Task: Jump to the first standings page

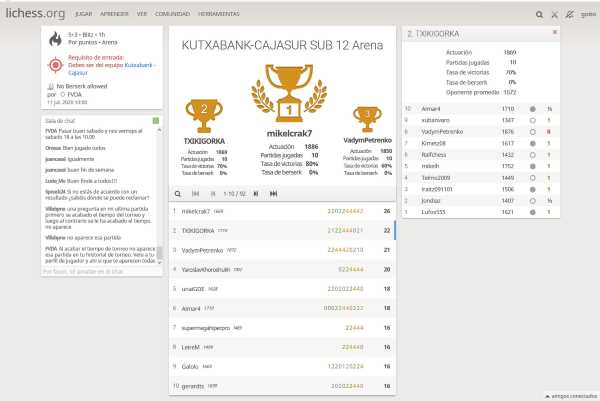Action: (195, 193)
